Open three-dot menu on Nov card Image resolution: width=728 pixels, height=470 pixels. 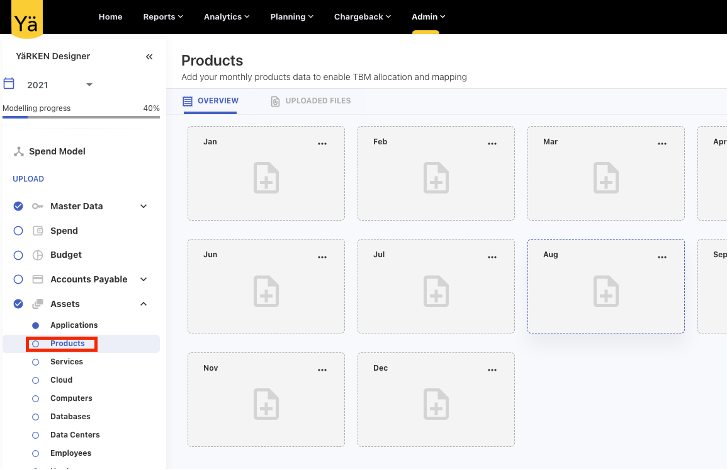[x=322, y=370]
